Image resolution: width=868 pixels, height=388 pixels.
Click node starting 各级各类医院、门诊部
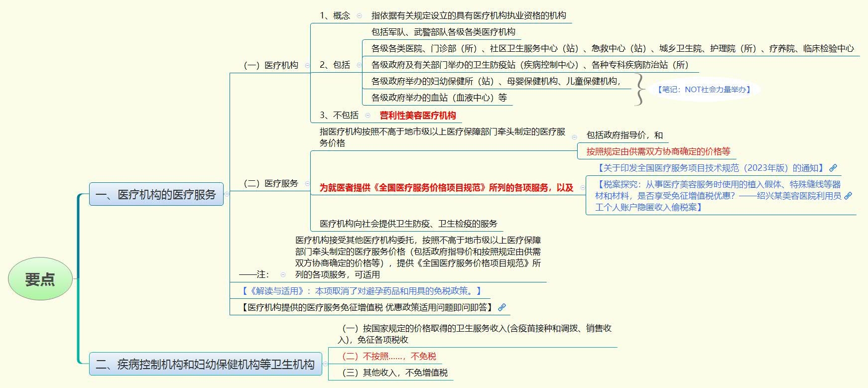(613, 48)
